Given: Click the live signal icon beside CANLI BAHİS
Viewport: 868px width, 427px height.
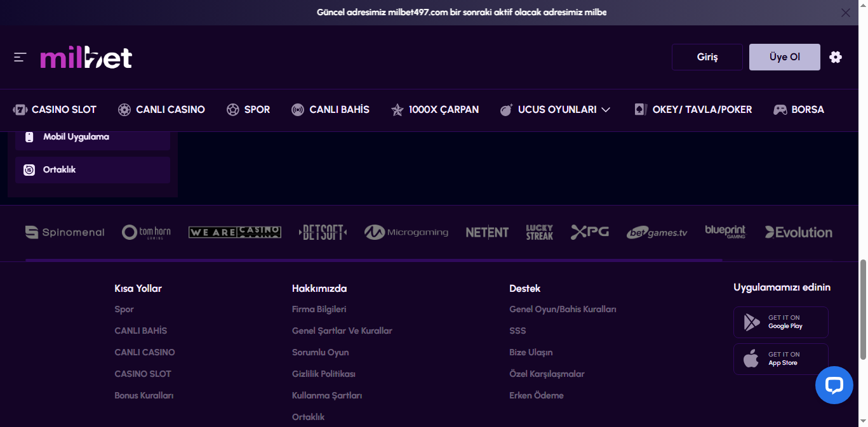Looking at the screenshot, I should [x=298, y=110].
